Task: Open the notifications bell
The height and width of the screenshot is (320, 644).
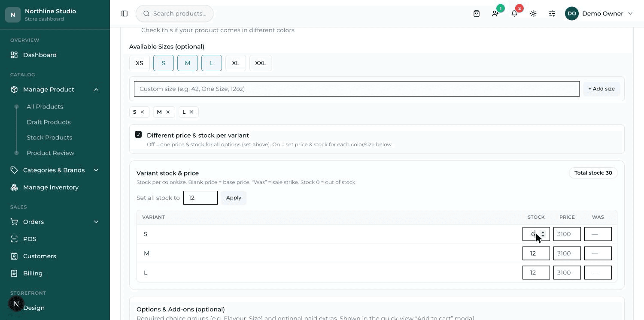Action: pyautogui.click(x=514, y=14)
